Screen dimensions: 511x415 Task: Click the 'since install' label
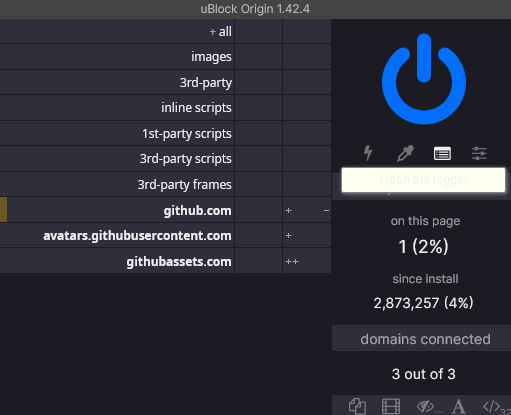[x=425, y=279]
